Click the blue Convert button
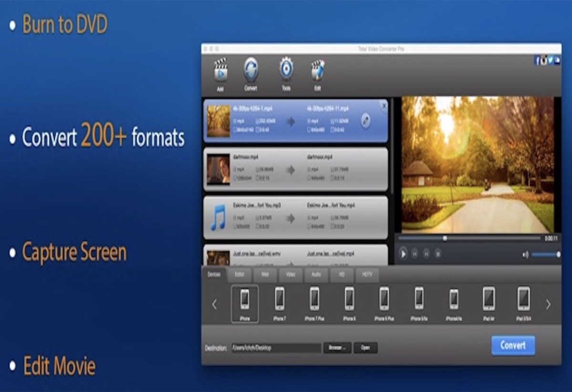 (x=513, y=345)
